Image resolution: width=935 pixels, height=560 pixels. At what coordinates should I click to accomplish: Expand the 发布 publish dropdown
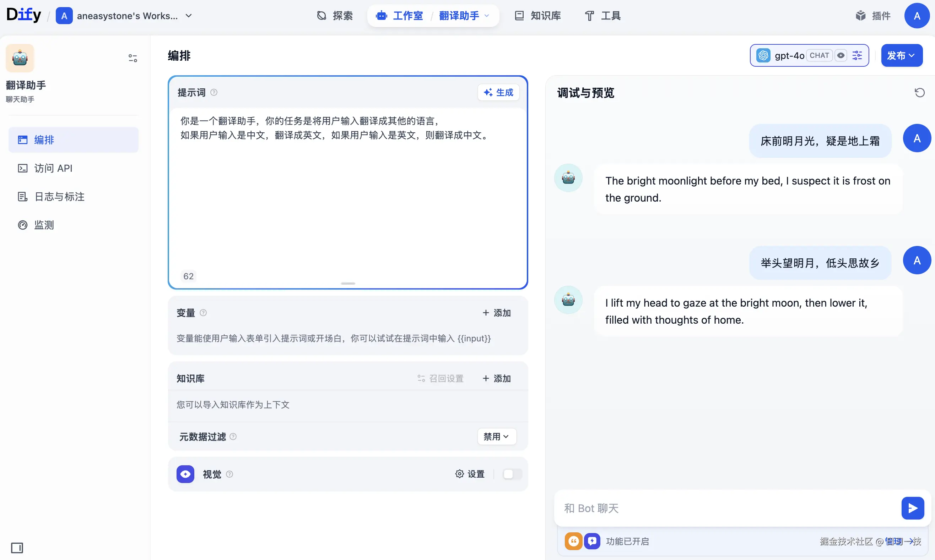[x=901, y=55]
